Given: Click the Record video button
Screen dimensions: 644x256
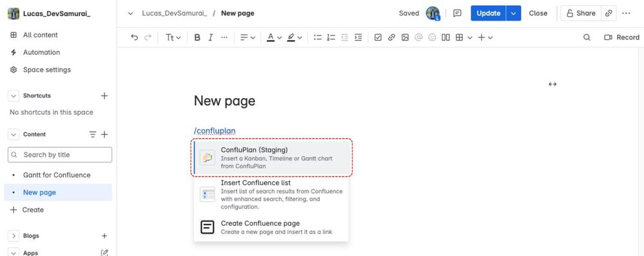Looking at the screenshot, I should click(x=621, y=37).
